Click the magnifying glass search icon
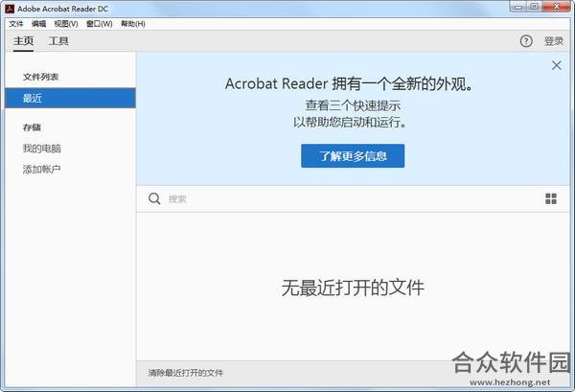 154,198
